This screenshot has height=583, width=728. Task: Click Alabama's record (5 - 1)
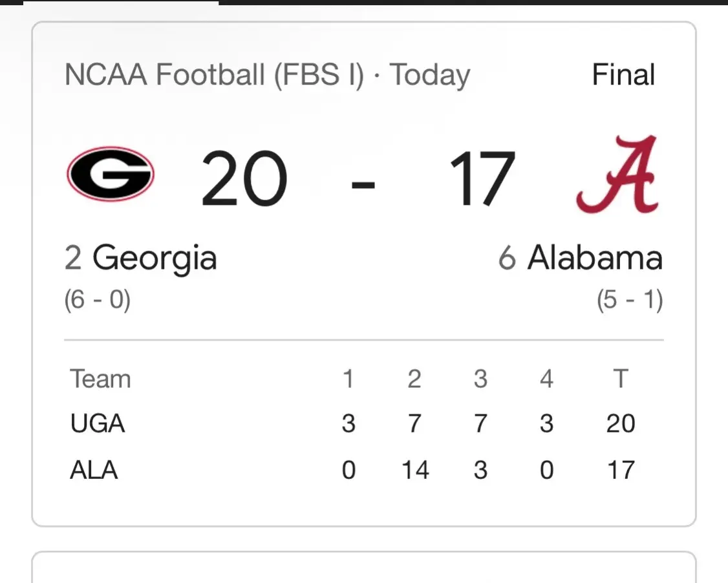click(630, 299)
